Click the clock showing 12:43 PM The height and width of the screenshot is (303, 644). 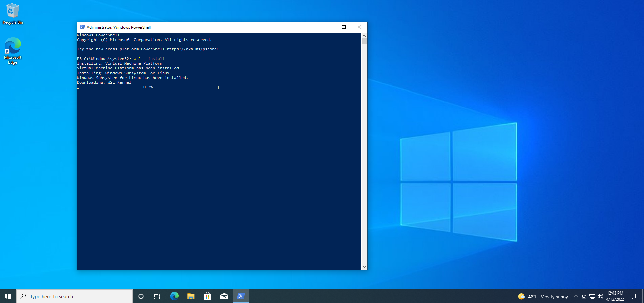615,296
